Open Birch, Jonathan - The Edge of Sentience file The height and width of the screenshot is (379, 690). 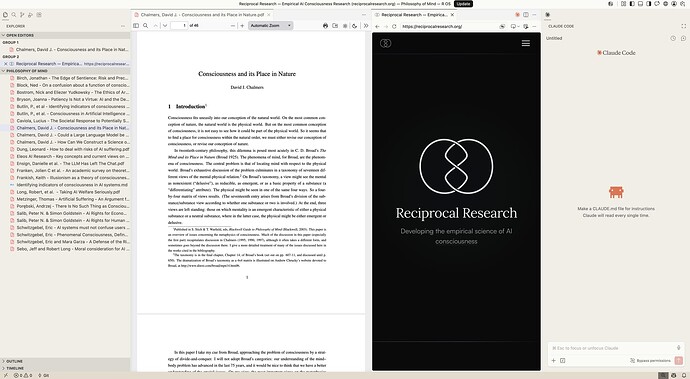(x=65, y=78)
